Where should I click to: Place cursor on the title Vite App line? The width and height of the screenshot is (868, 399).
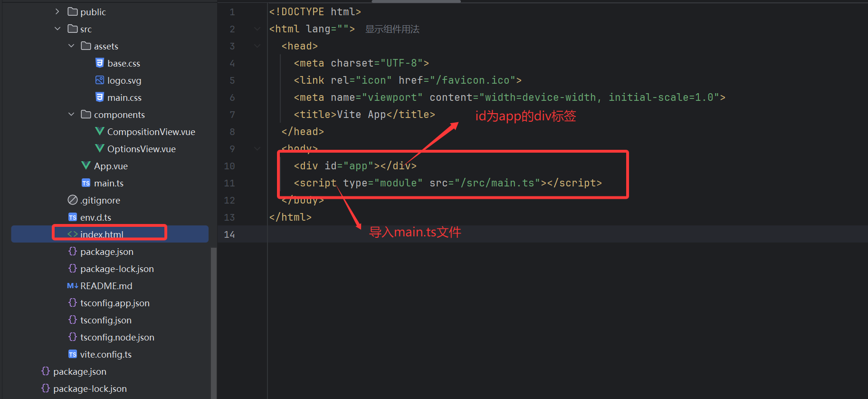click(364, 114)
